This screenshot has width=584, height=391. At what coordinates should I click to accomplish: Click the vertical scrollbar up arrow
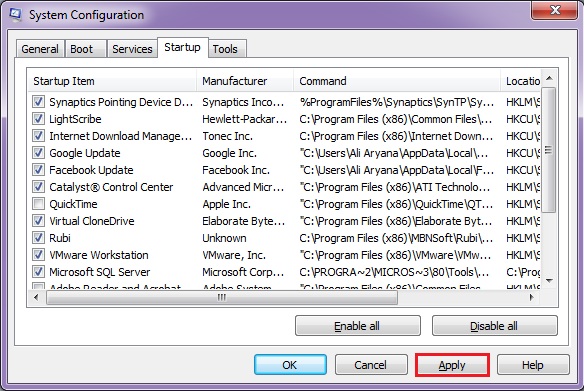click(549, 78)
